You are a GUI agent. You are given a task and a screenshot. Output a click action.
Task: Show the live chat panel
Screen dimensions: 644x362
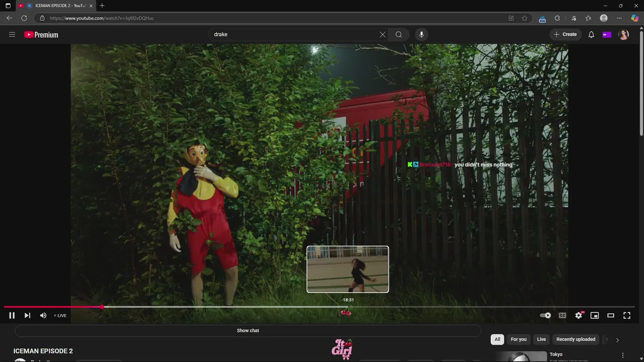[x=248, y=330]
